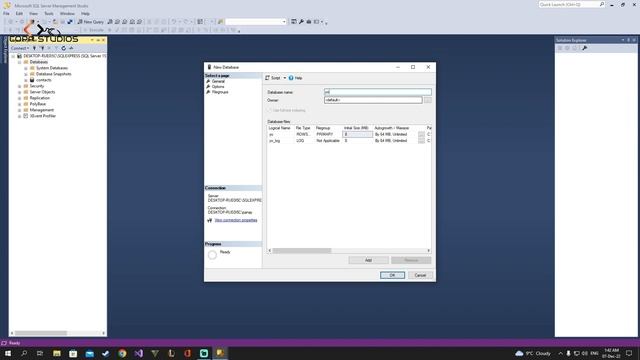The image size is (640, 360).
Task: Open the Help menu in menu bar
Action: 85,13
